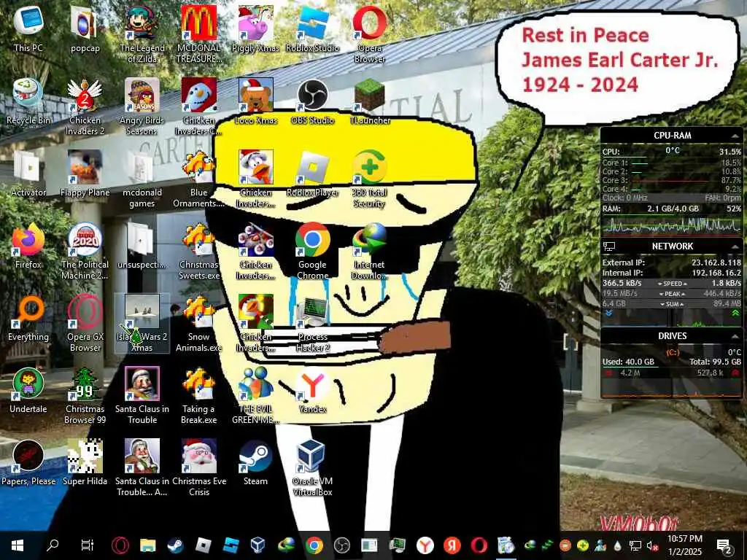
Task: Open THE EVIL GREEN ME shortcut
Action: point(256,396)
